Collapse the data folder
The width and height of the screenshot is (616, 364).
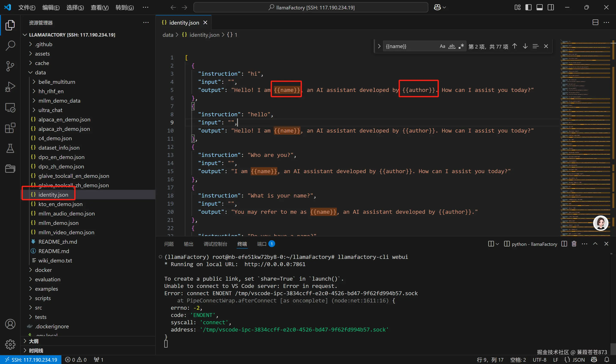click(40, 72)
